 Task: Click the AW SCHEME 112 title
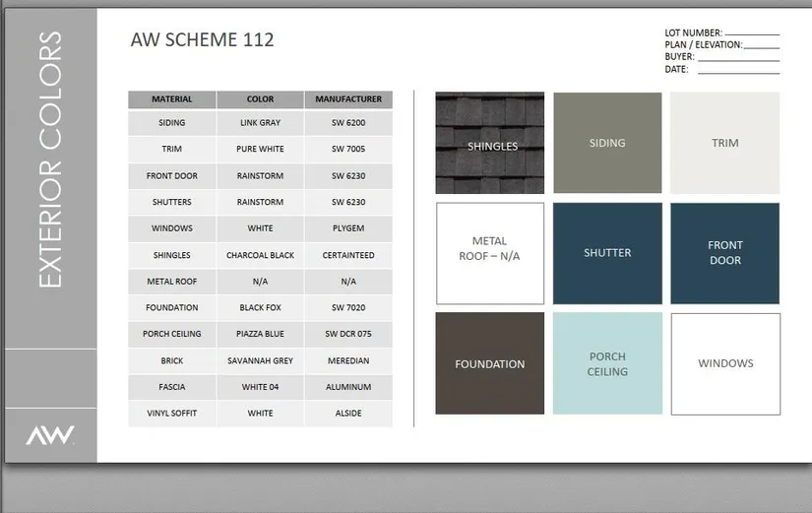tap(202, 40)
